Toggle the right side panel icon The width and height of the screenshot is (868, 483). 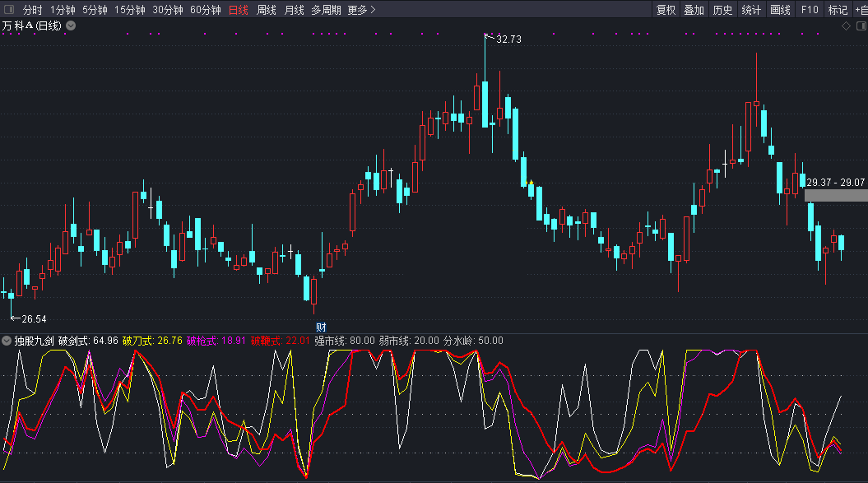click(861, 26)
